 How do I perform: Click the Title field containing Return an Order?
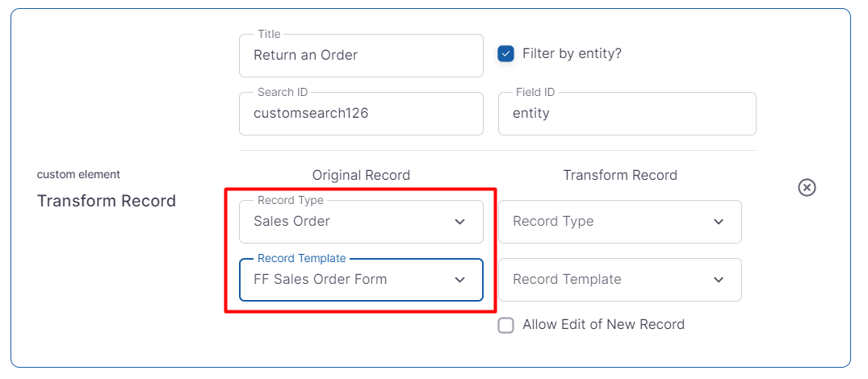[361, 56]
